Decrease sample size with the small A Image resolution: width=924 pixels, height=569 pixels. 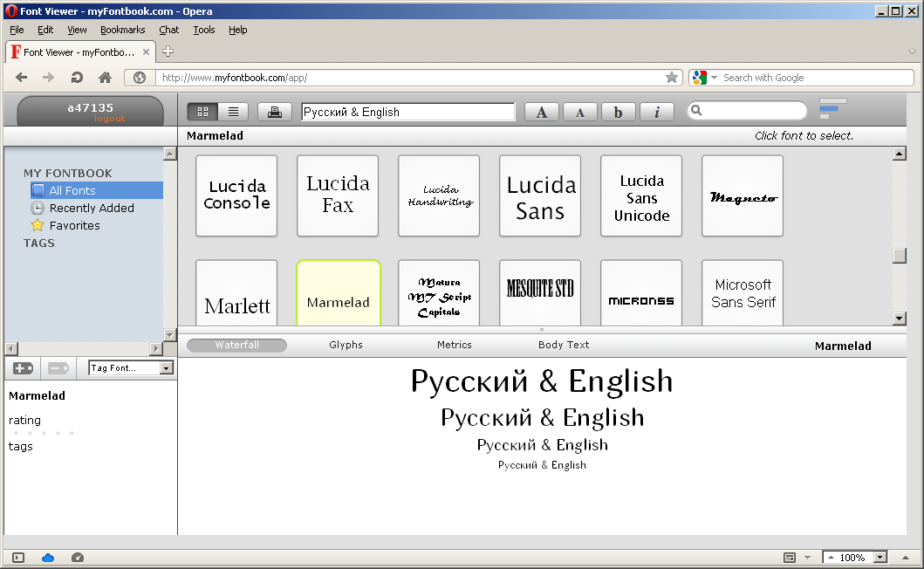[580, 112]
